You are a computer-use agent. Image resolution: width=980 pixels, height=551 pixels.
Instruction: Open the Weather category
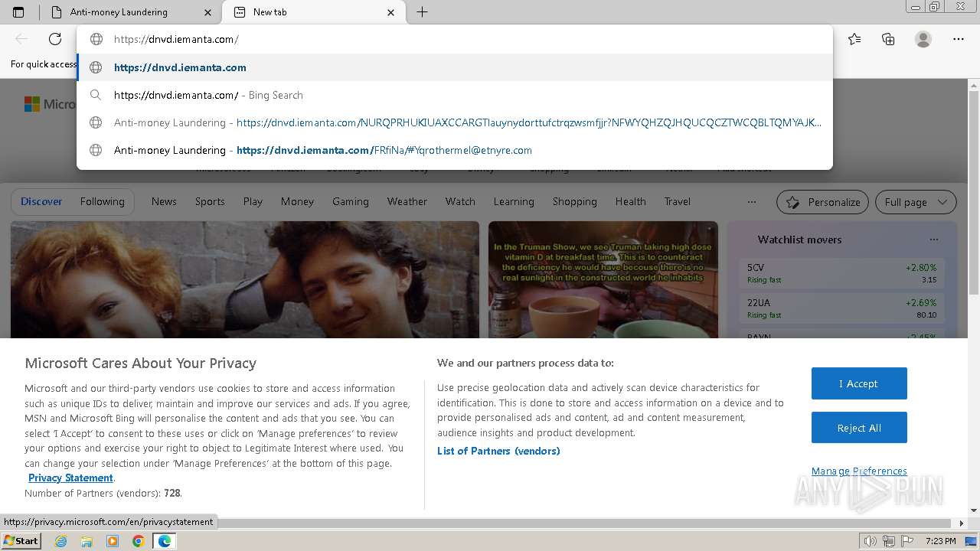pyautogui.click(x=407, y=202)
